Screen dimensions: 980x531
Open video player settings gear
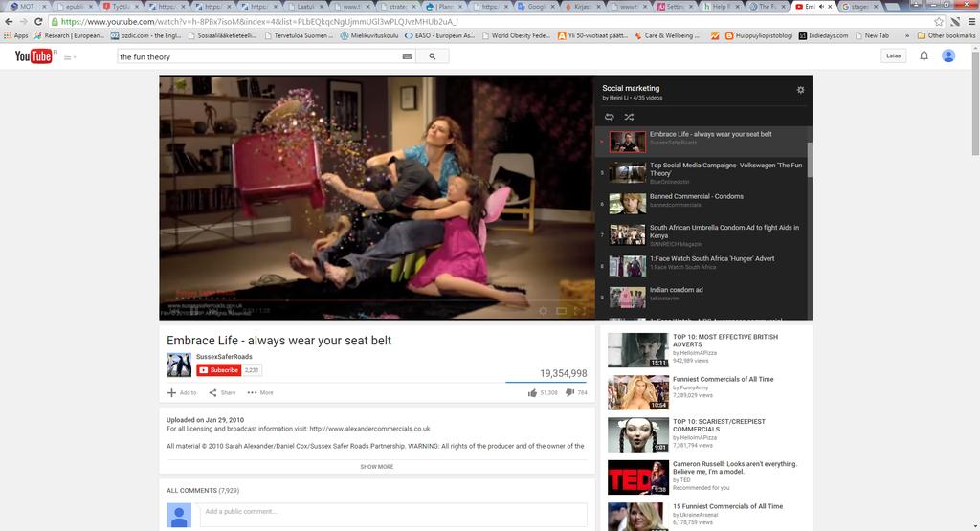(x=543, y=311)
